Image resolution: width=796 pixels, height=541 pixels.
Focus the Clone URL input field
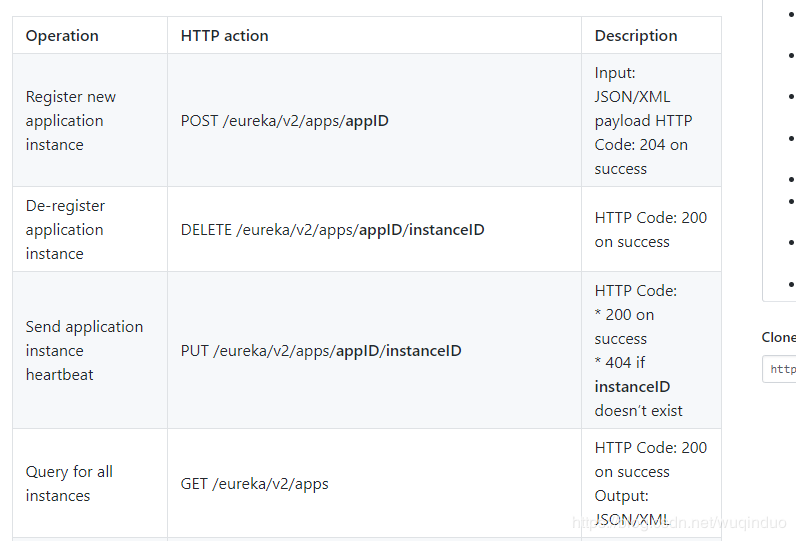click(781, 369)
